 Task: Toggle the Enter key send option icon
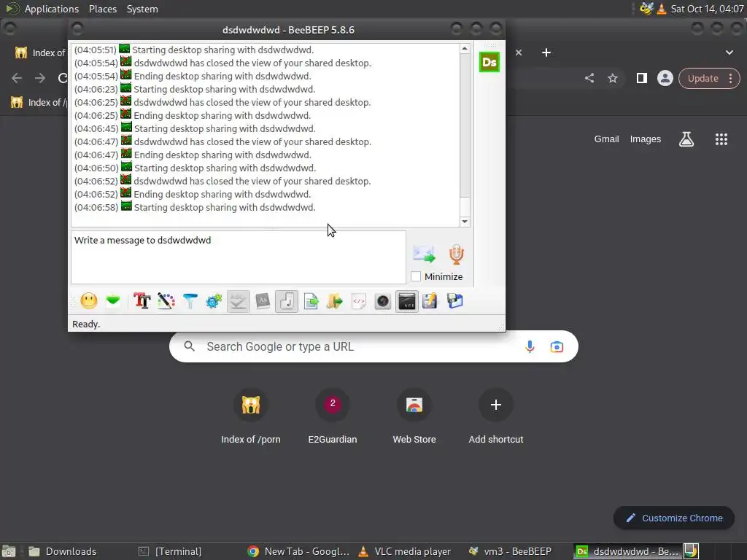tap(287, 301)
